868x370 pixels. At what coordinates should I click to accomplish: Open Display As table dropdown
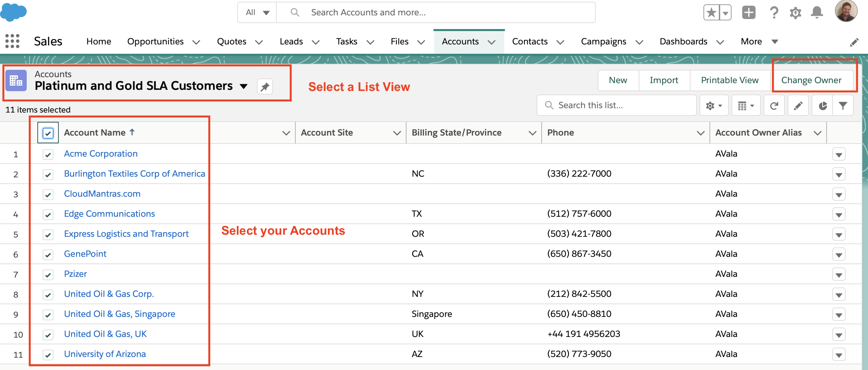click(746, 106)
